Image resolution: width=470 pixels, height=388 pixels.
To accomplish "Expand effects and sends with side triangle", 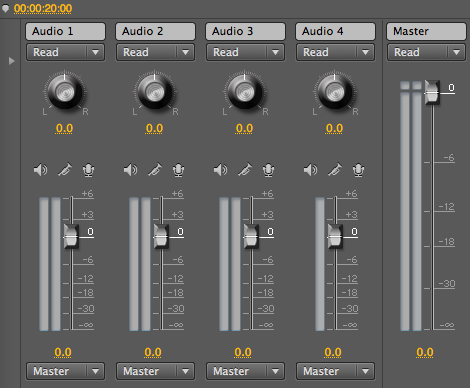I will (x=11, y=61).
